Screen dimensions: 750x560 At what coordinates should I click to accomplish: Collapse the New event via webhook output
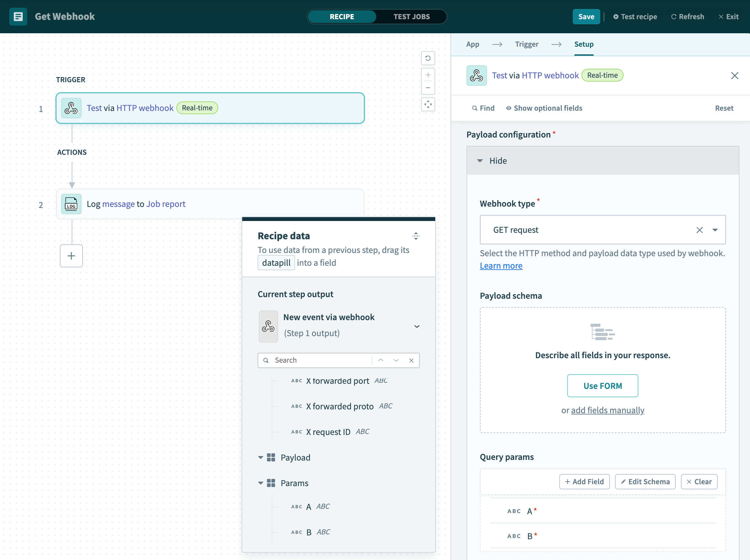(417, 326)
